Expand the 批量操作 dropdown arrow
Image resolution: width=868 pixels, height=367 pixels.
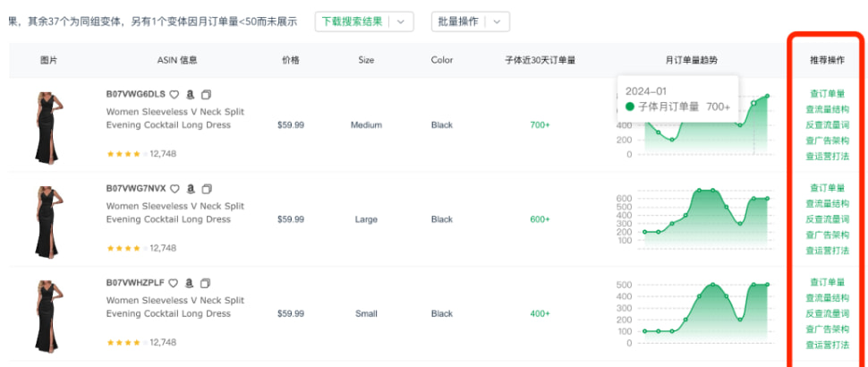[498, 21]
